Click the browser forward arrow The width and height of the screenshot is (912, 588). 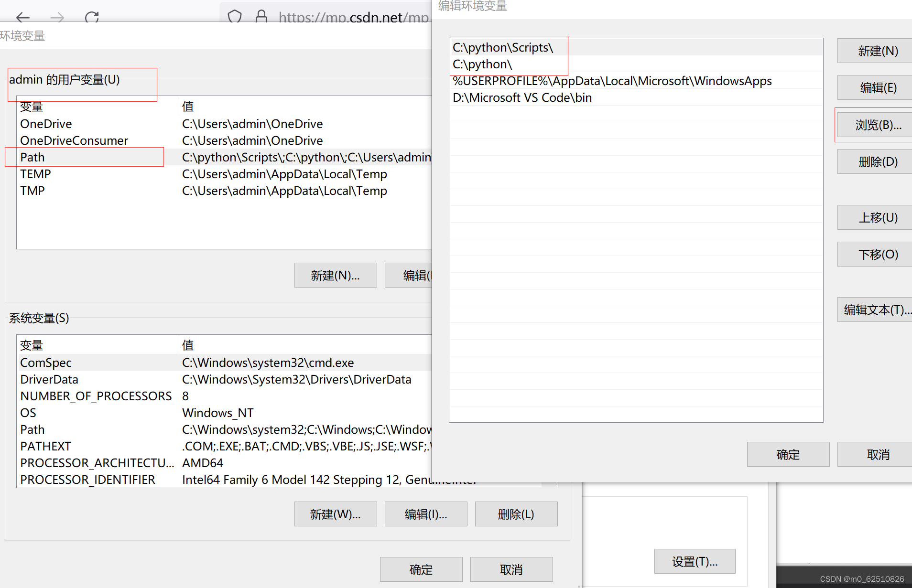(x=57, y=18)
